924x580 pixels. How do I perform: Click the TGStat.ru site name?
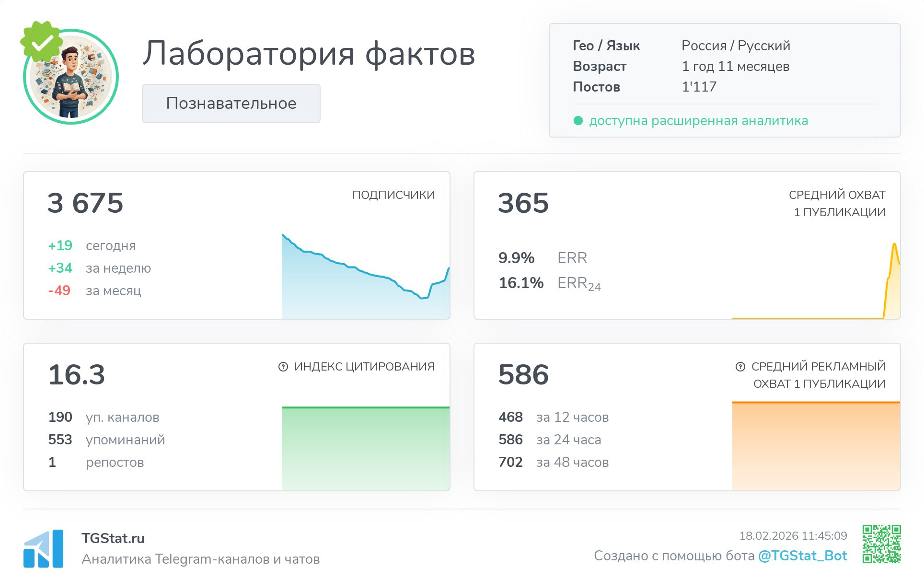(x=113, y=538)
